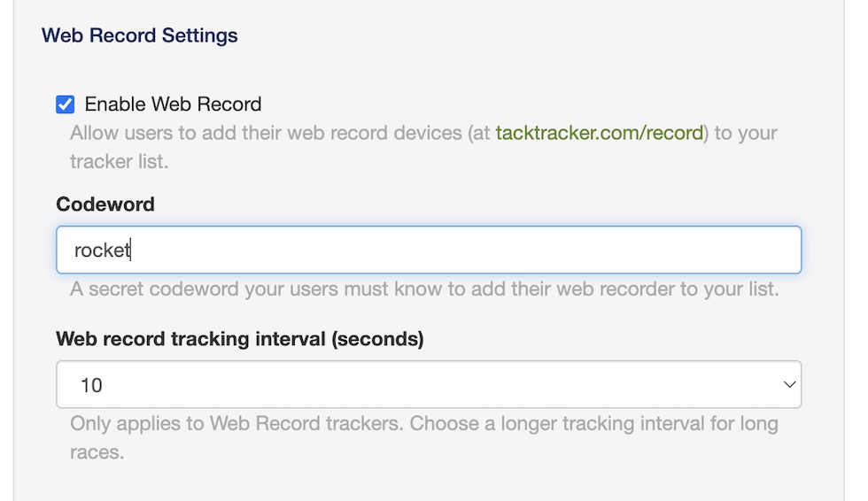868x501 pixels.
Task: Click the Enable Web Record label text
Action: [173, 104]
